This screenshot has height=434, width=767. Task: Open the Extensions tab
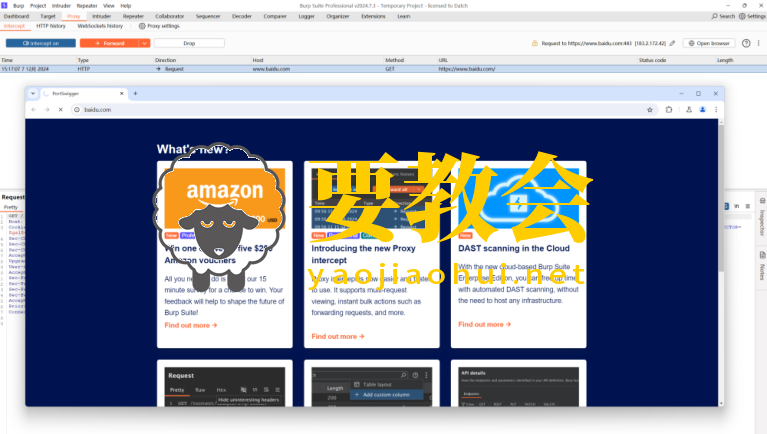(x=373, y=16)
